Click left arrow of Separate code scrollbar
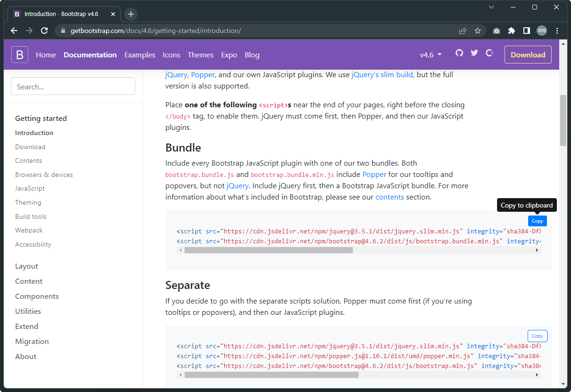This screenshot has height=392, width=571. pyautogui.click(x=180, y=375)
